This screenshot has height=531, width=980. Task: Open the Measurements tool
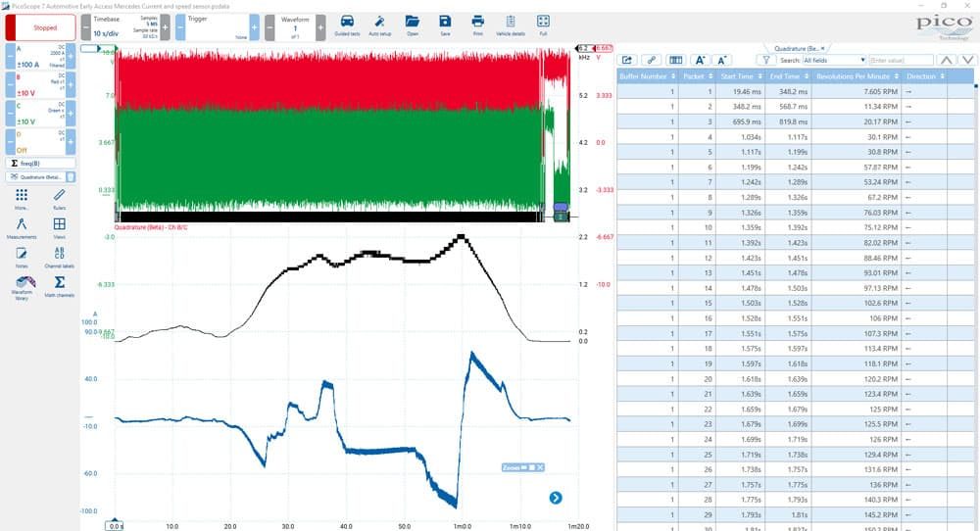[22, 228]
